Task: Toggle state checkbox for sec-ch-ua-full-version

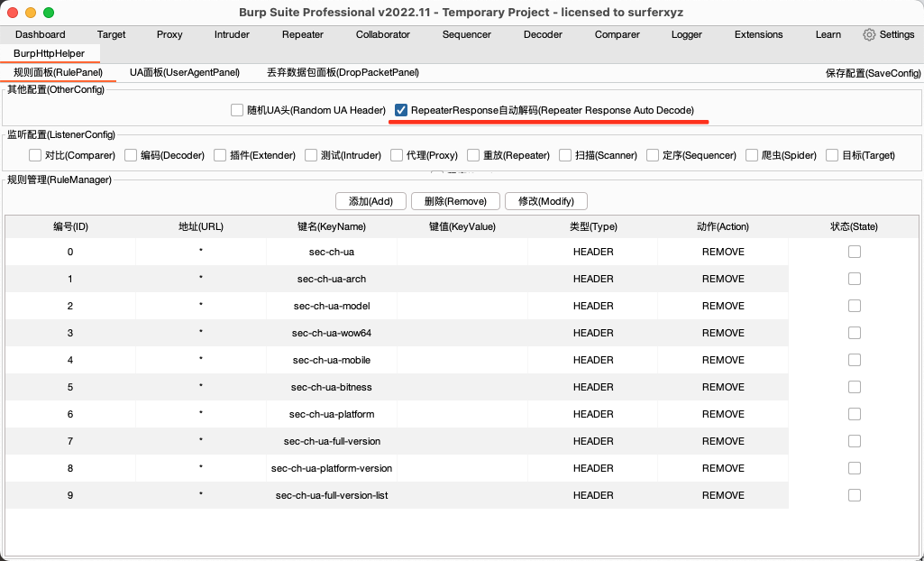Action: click(855, 441)
